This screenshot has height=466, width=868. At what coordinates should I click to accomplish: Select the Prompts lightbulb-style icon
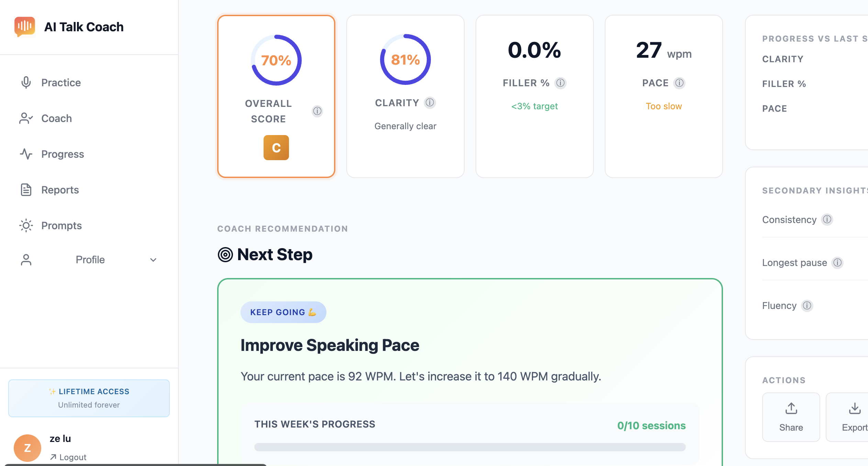coord(26,225)
